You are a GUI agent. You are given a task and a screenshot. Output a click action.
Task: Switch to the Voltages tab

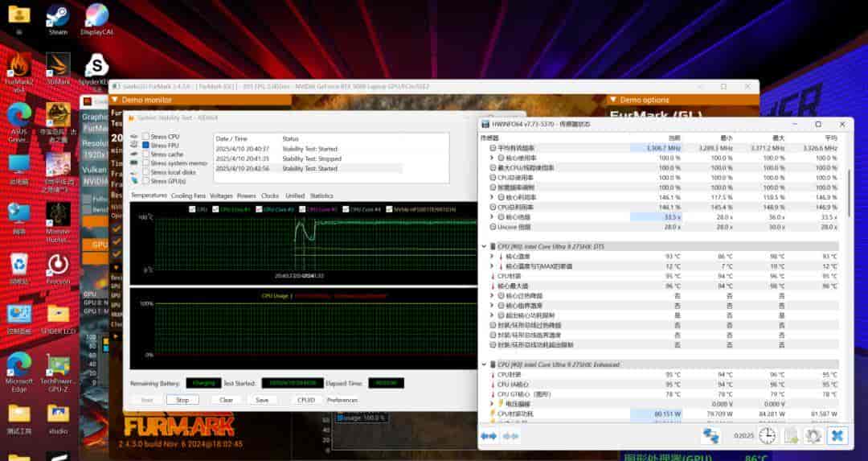tap(222, 196)
